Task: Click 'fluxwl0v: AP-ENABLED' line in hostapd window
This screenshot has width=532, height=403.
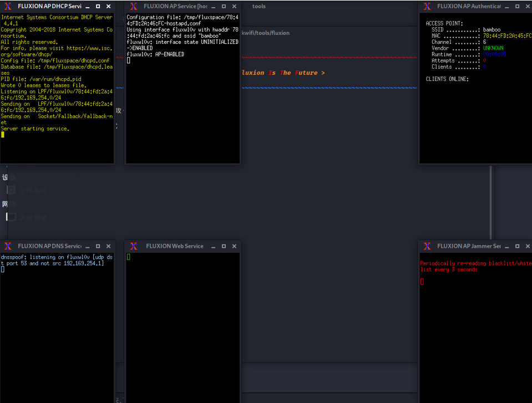Action: coord(155,54)
